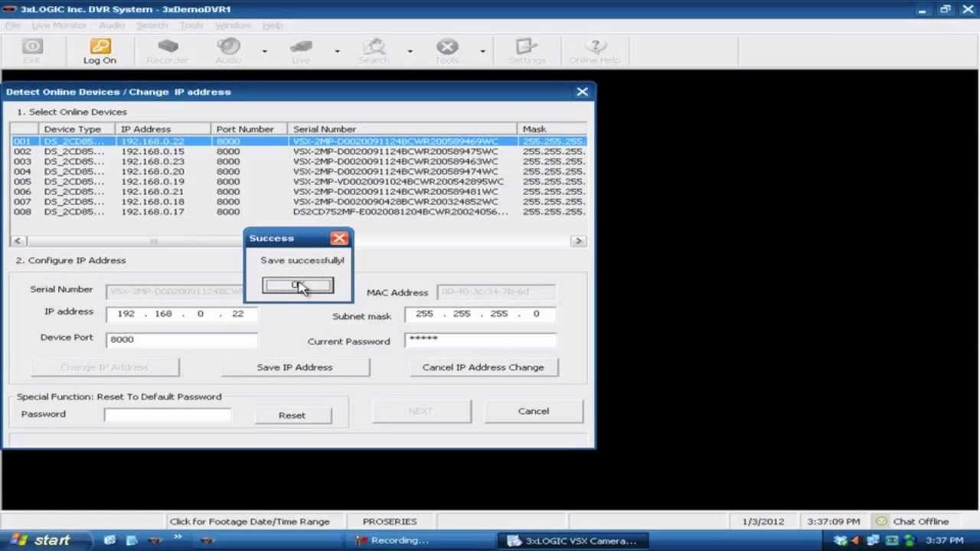Open the Audio menu

point(112,25)
